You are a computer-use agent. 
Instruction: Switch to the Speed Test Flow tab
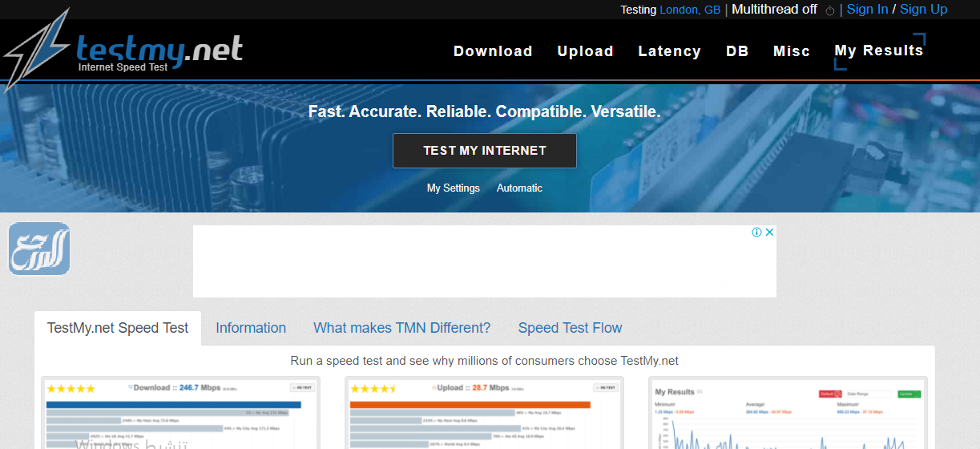[x=570, y=328]
